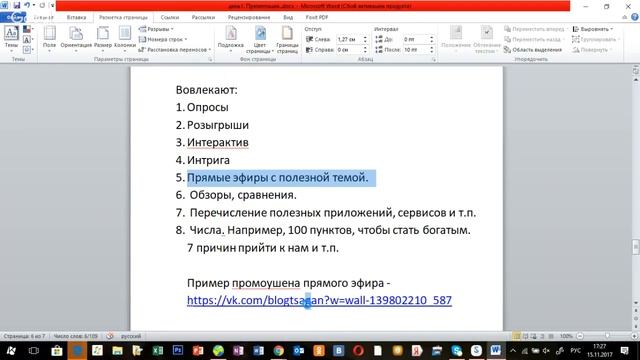Click spacing after (После) value field
640x360 pixels.
point(416,49)
